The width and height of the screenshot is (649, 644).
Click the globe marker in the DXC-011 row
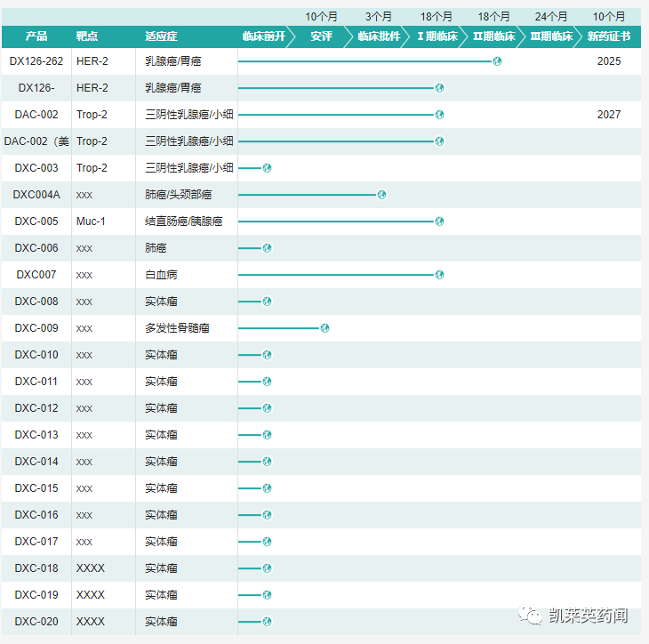[x=267, y=382]
